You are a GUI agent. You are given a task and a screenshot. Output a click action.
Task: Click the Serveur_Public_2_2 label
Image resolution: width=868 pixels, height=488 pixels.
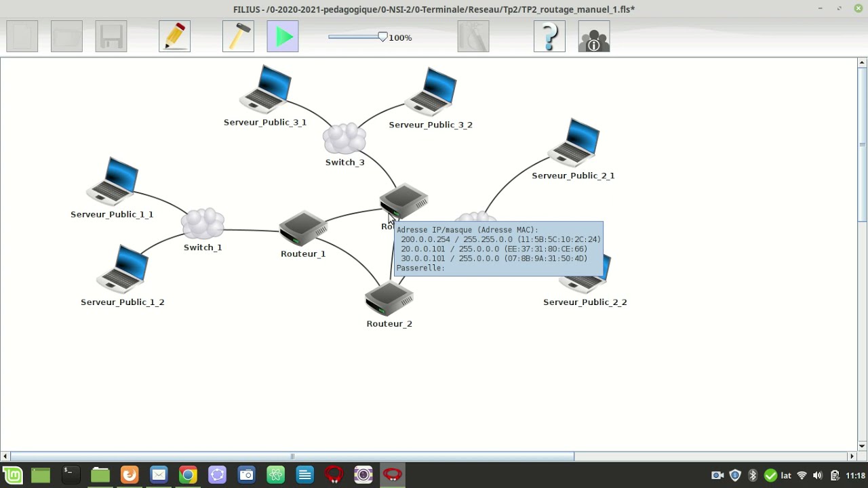pos(585,302)
